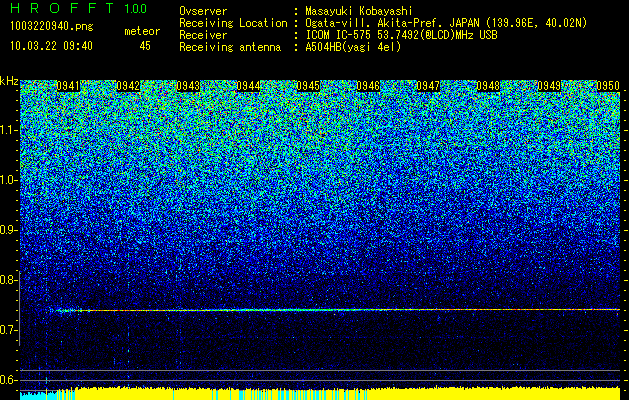Screen dimensions: 629x400
Task: Click time marker 0948
Action: [x=488, y=86]
